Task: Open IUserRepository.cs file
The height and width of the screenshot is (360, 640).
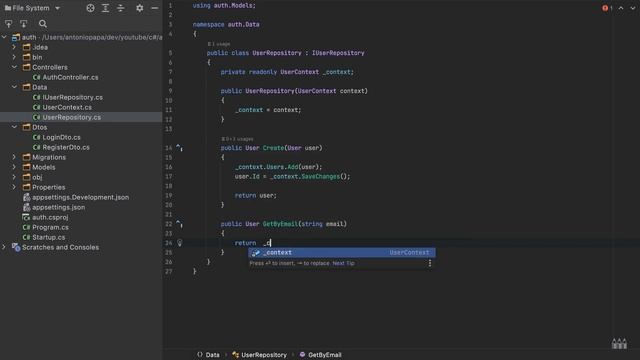Action: pyautogui.click(x=73, y=97)
